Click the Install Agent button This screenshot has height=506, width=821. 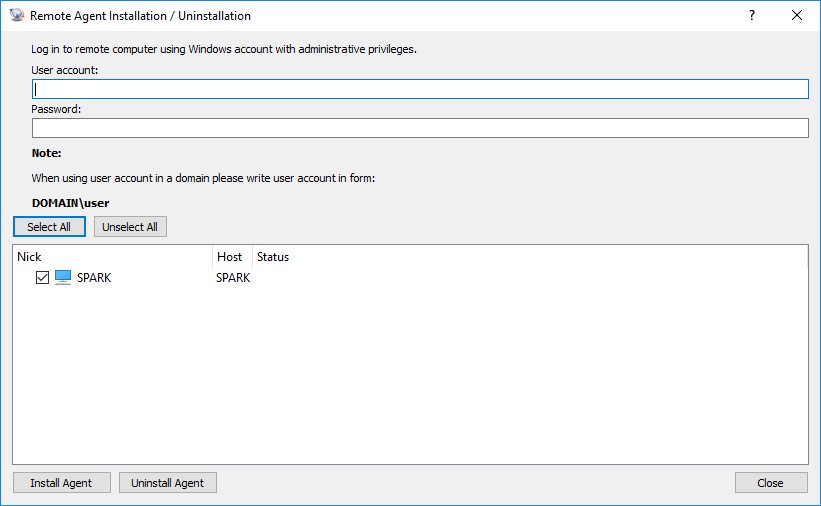pyautogui.click(x=61, y=483)
